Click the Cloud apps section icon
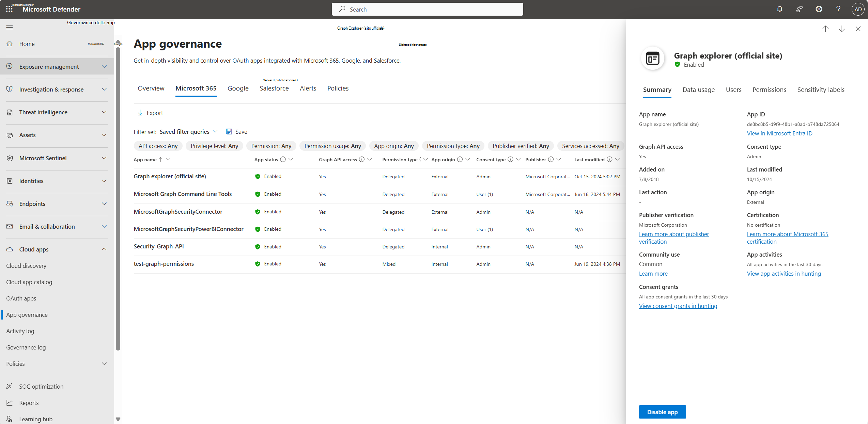Image resolution: width=868 pixels, height=424 pixels. coord(10,249)
